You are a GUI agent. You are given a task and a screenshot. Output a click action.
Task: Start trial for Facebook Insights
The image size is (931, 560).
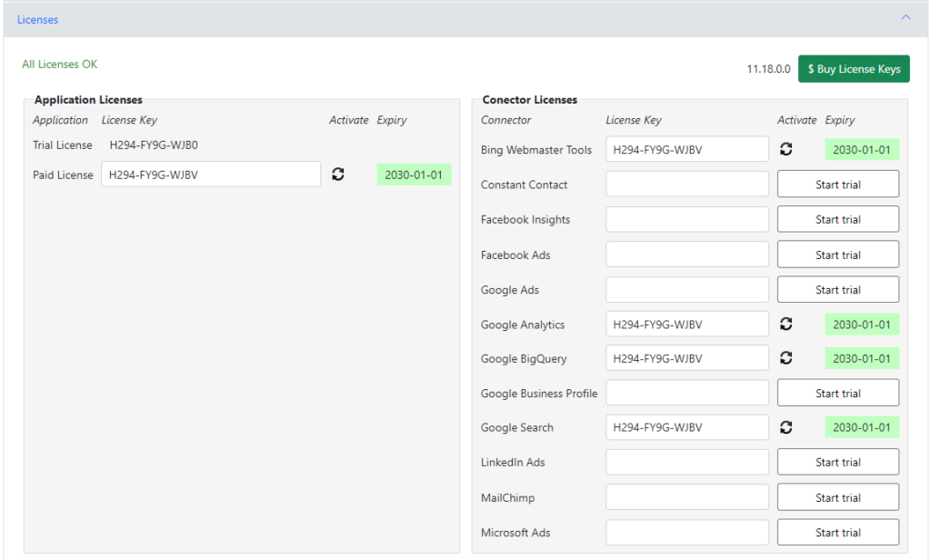(x=837, y=218)
